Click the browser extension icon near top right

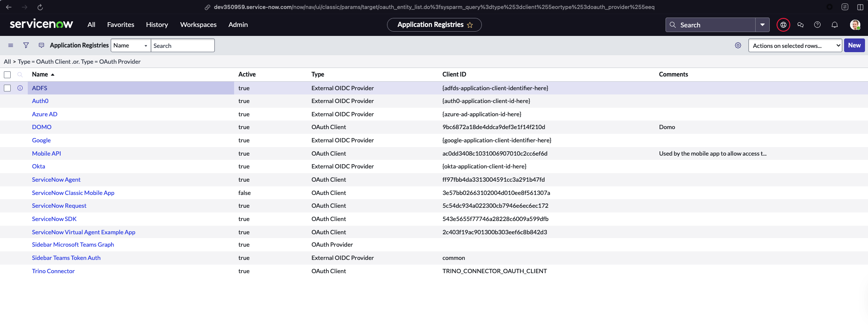[x=829, y=7]
